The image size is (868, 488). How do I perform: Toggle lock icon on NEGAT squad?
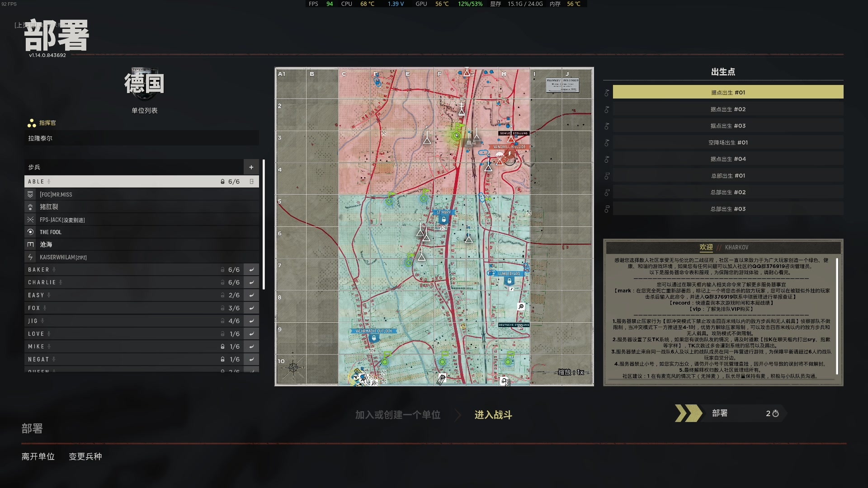[x=222, y=359]
